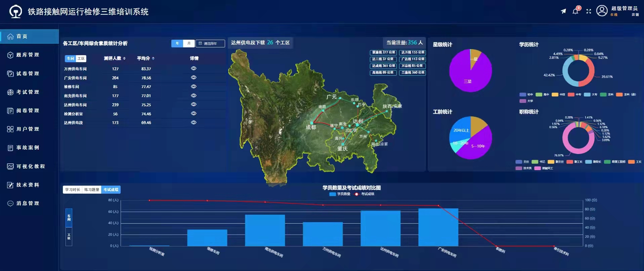Click the 注销 logout link
Screen dimensions: 644x271
(635, 15)
